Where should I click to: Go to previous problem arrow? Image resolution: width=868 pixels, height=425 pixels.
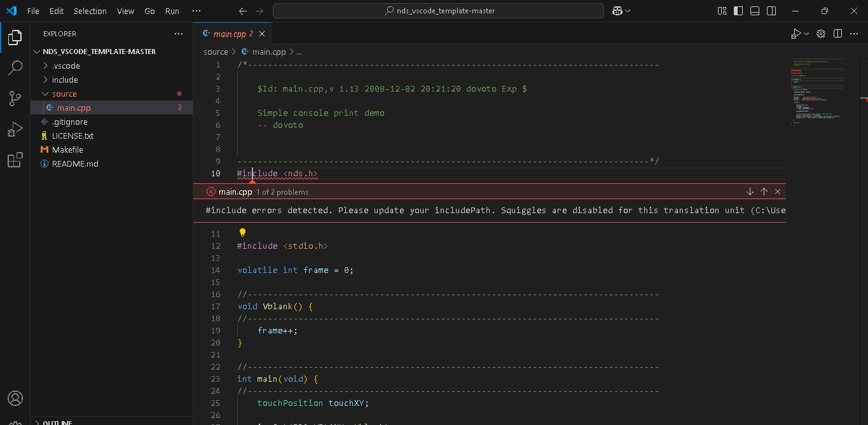tap(764, 192)
